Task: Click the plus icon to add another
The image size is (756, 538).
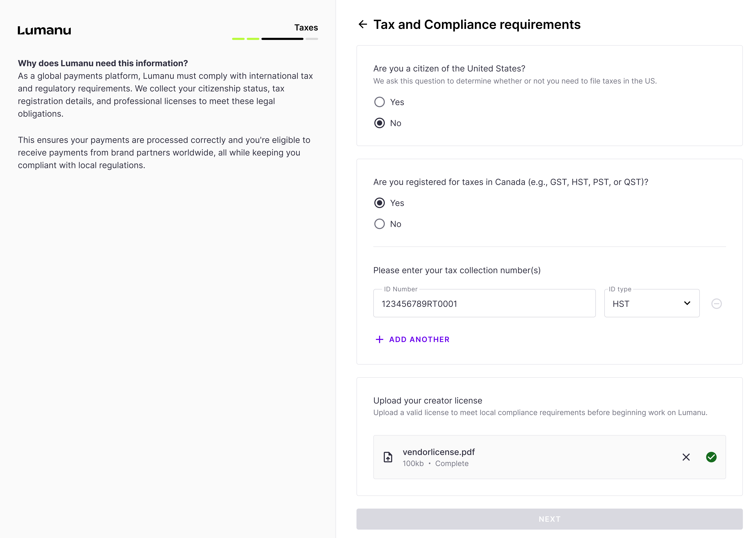Action: (x=379, y=339)
